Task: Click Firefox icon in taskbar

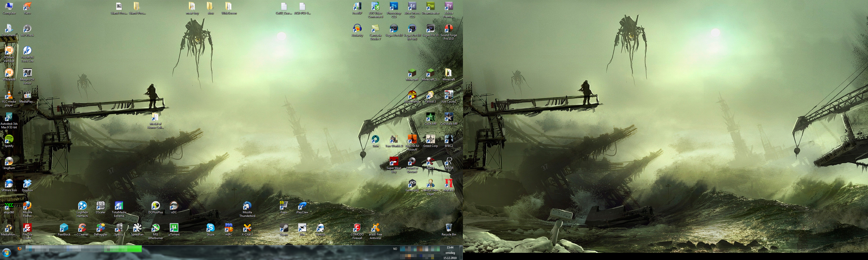Action: [x=20, y=249]
